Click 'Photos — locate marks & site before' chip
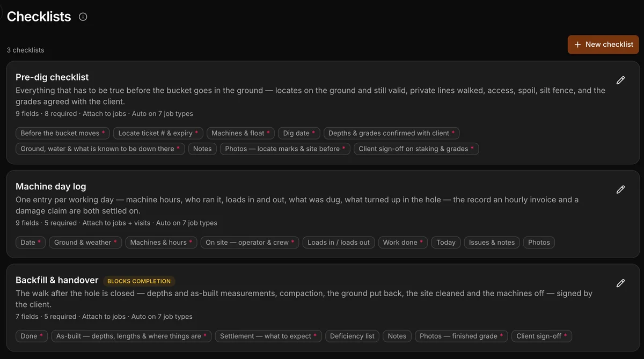 click(x=285, y=149)
